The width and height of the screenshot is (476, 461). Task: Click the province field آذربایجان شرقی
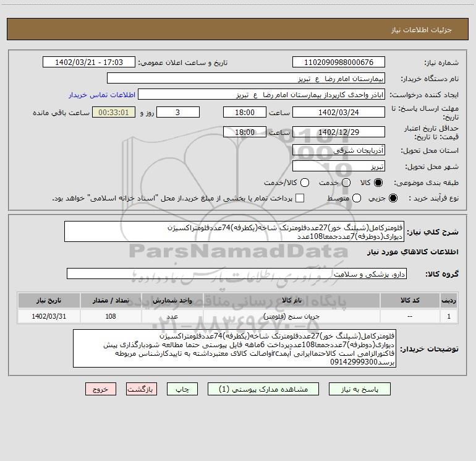(x=339, y=150)
